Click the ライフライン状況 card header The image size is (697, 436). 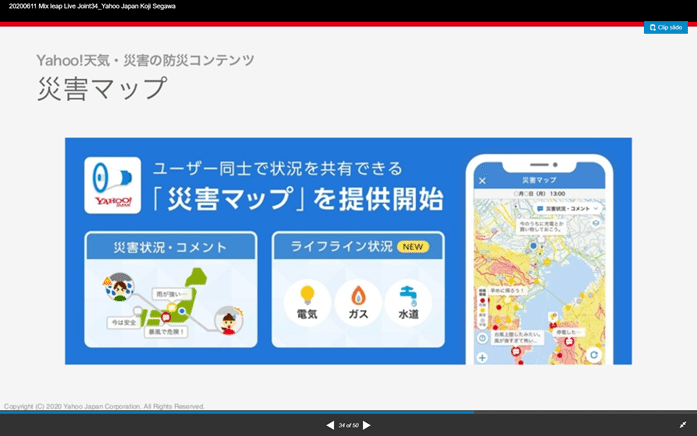pyautogui.click(x=358, y=246)
